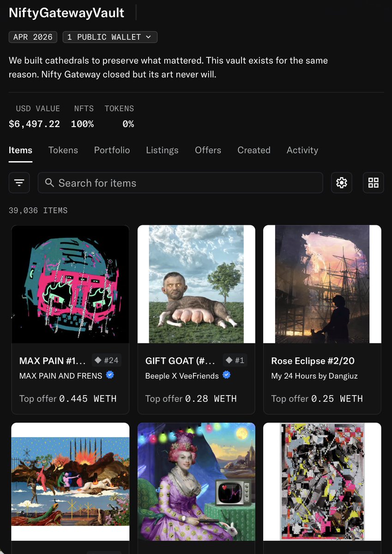Switch to the Tokens tab
Image resolution: width=392 pixels, height=554 pixels.
click(x=63, y=150)
